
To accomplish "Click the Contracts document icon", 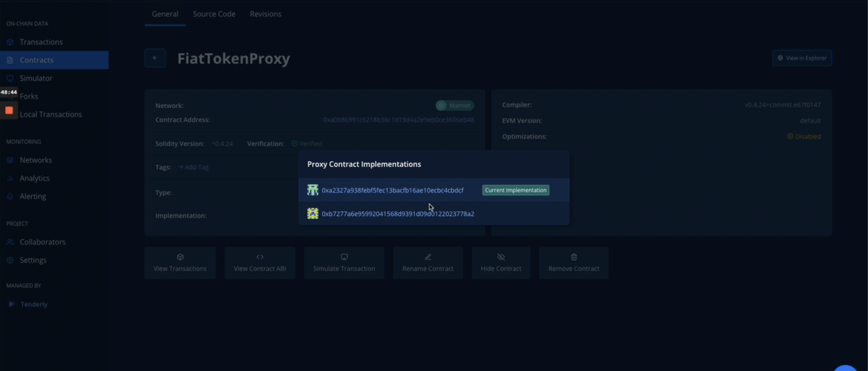I will pos(10,60).
